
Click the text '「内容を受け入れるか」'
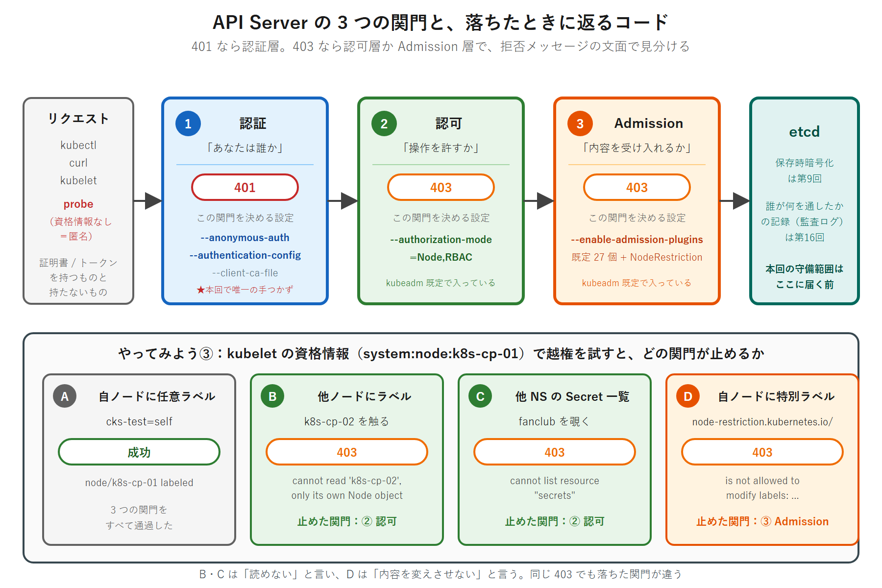[x=637, y=148]
